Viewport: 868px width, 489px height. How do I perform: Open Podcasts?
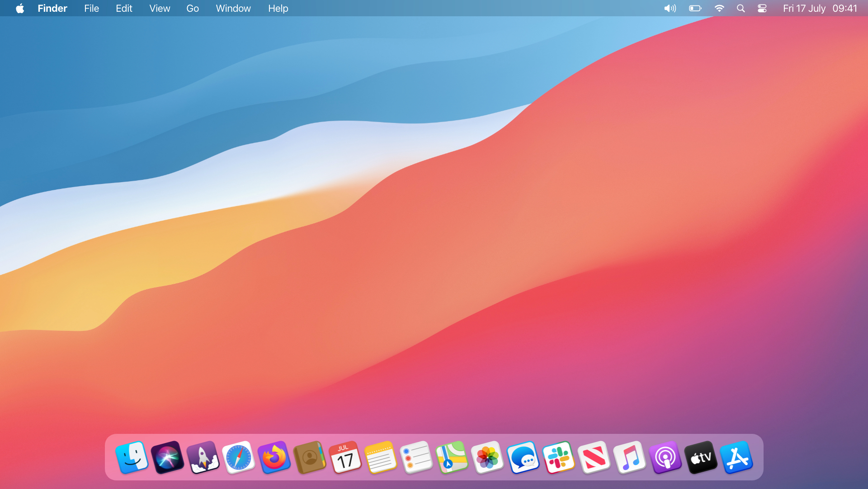pos(665,457)
